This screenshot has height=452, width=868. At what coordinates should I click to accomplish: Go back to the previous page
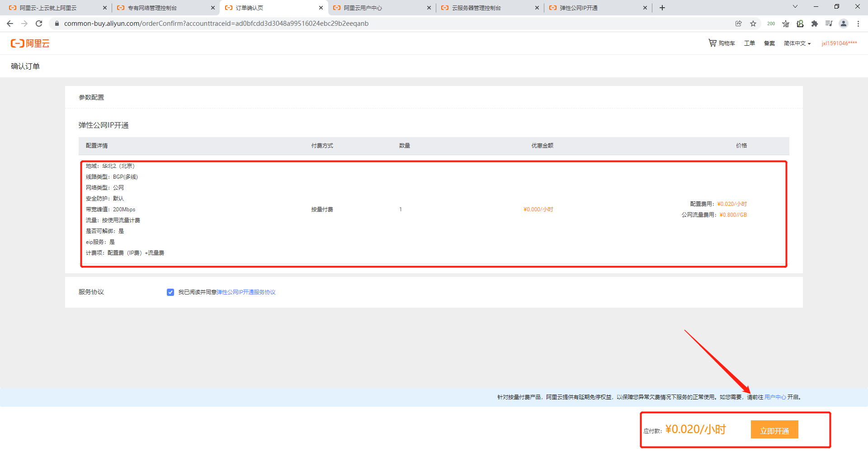click(x=10, y=24)
